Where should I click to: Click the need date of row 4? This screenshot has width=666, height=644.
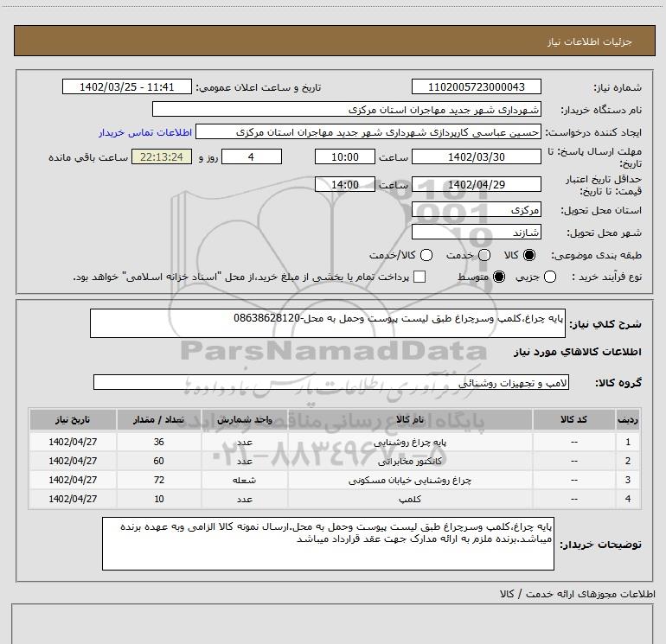tap(73, 499)
